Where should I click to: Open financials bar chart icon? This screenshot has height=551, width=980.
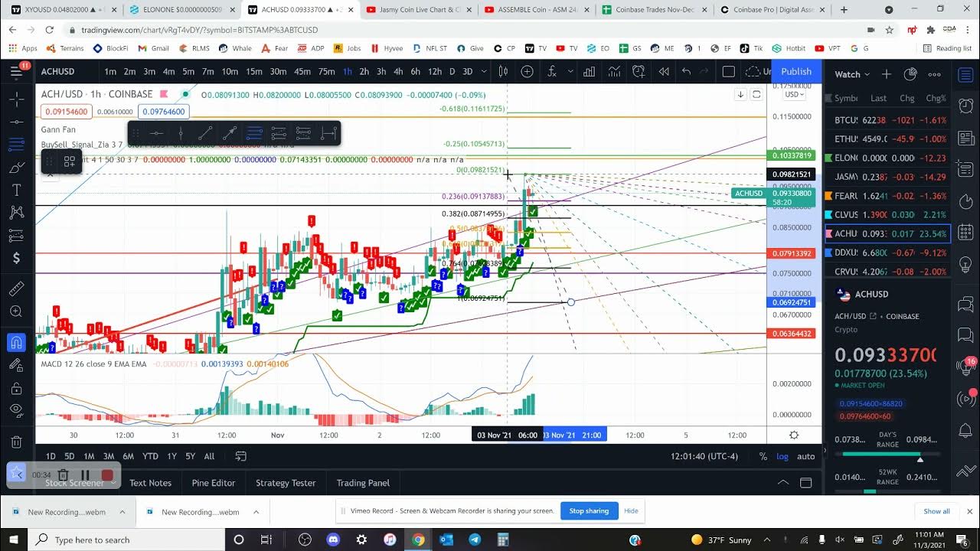(589, 72)
